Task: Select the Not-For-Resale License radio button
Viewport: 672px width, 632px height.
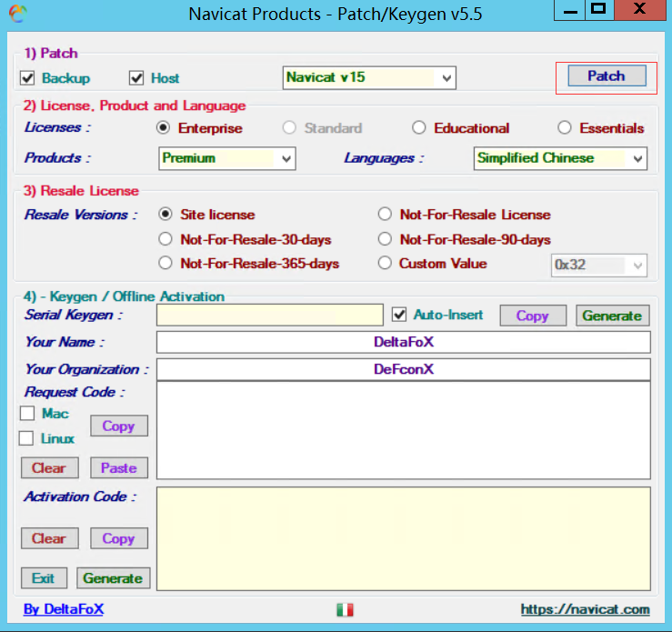Action: [x=385, y=214]
